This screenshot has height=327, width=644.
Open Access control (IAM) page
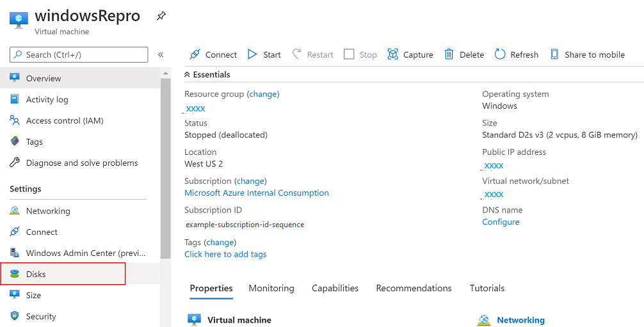[x=65, y=120]
